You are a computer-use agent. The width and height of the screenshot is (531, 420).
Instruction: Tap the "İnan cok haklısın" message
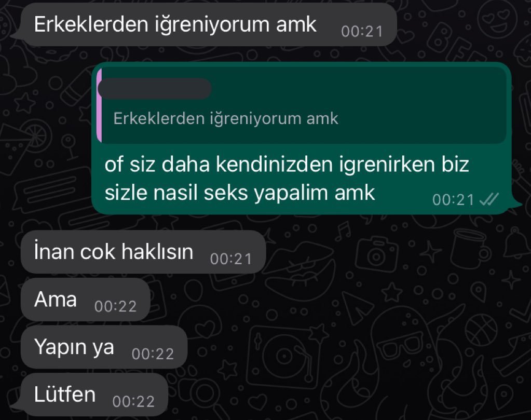(x=143, y=252)
